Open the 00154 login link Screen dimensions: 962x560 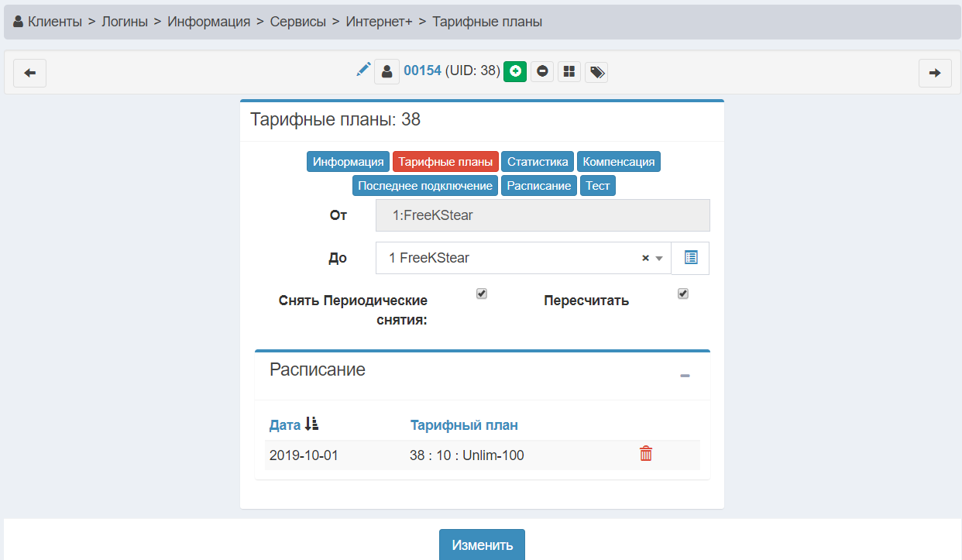pos(422,70)
